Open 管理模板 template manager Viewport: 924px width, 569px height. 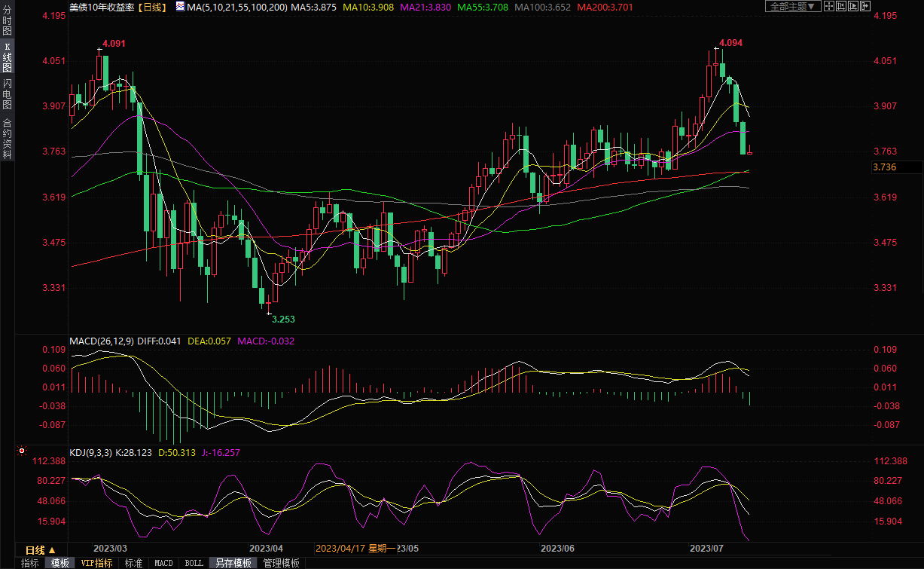pos(281,563)
